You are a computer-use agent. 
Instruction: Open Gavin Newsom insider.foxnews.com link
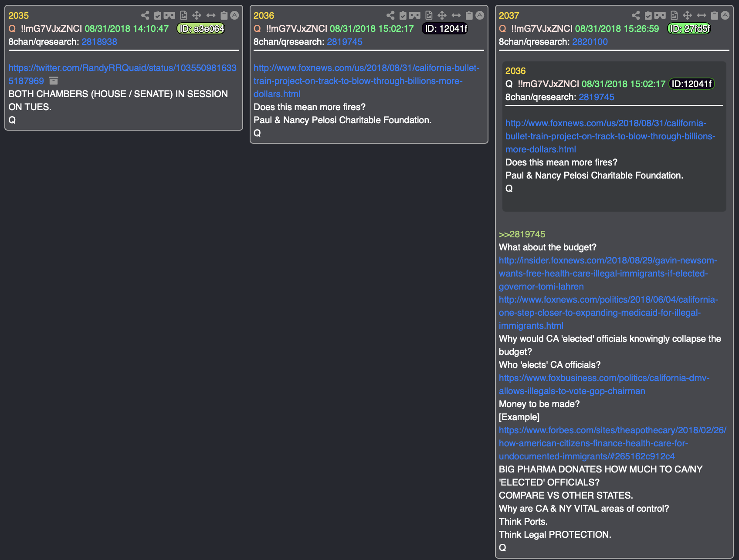click(x=608, y=273)
